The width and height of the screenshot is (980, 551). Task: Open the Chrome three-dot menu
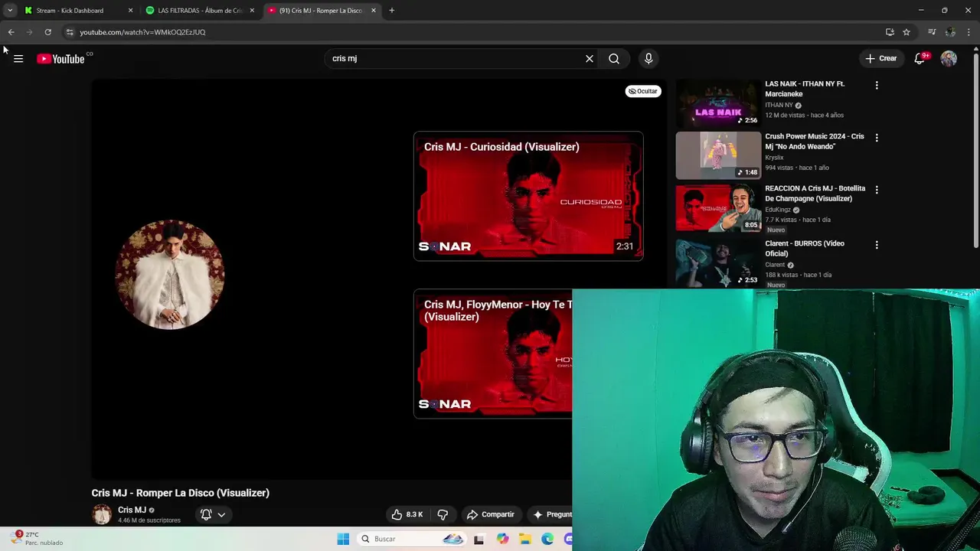click(969, 32)
